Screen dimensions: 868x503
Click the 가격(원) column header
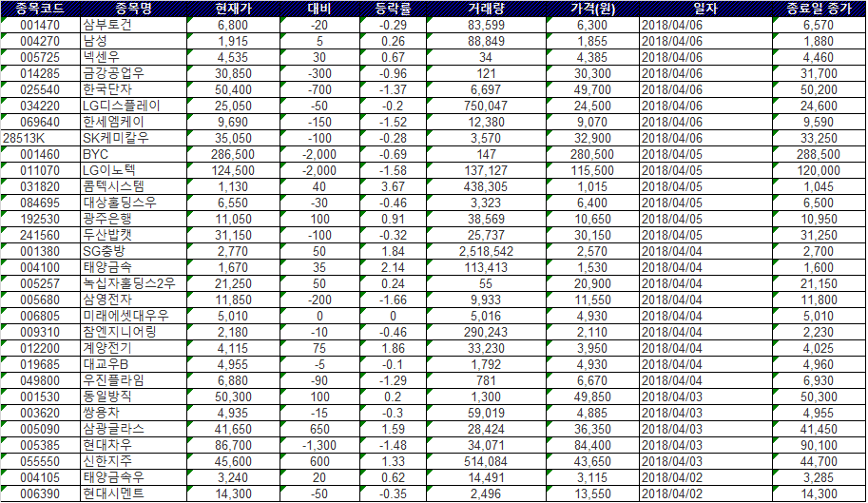[x=593, y=9]
